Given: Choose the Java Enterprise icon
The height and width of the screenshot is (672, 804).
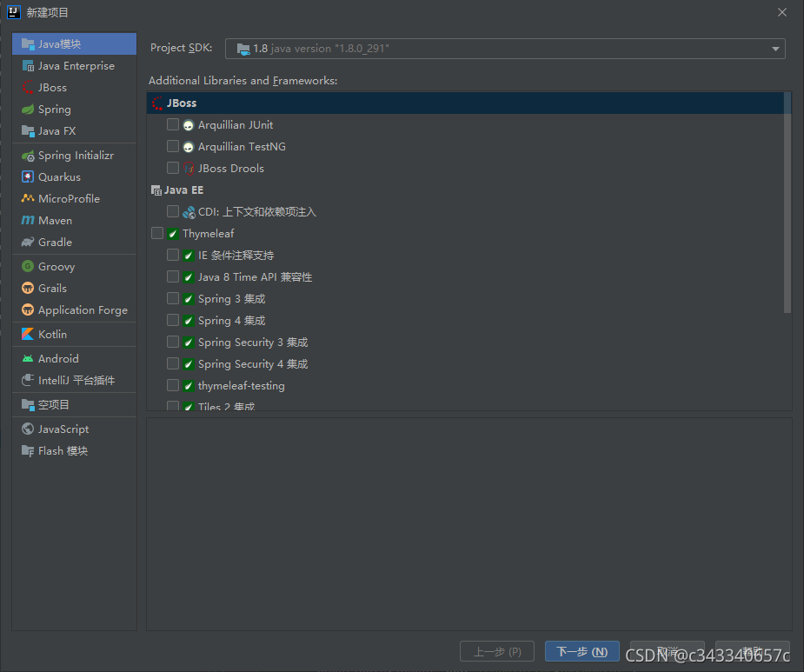Looking at the screenshot, I should [28, 66].
